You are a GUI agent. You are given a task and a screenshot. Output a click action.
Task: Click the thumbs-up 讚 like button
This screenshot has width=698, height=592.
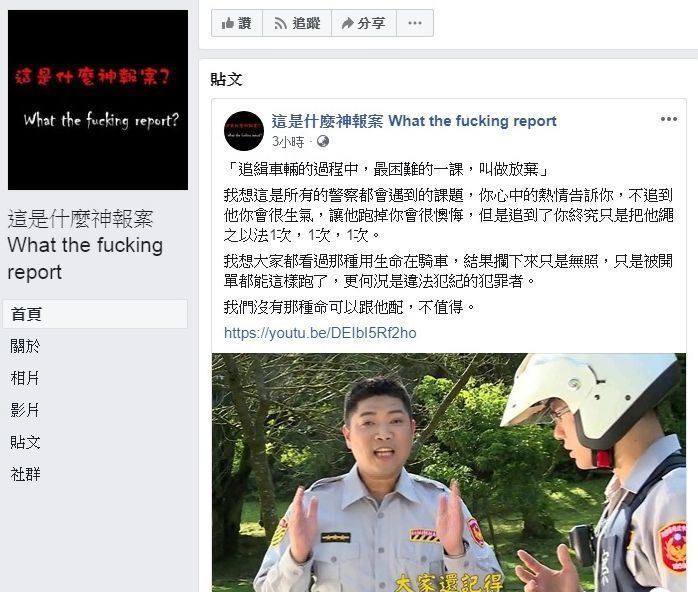(x=237, y=23)
